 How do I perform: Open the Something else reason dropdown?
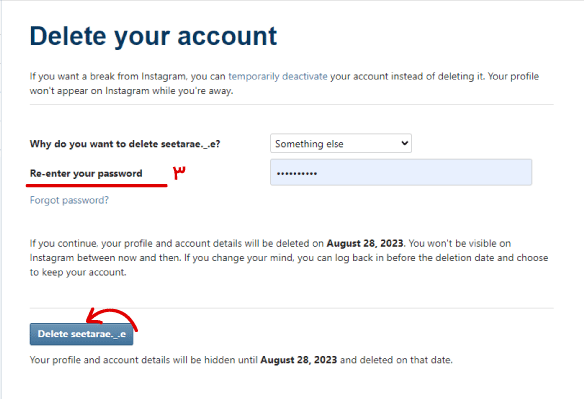tap(341, 143)
